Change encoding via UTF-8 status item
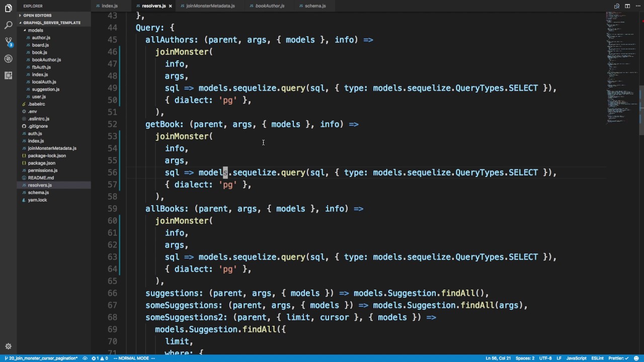This screenshot has width=644, height=362. [x=545, y=358]
